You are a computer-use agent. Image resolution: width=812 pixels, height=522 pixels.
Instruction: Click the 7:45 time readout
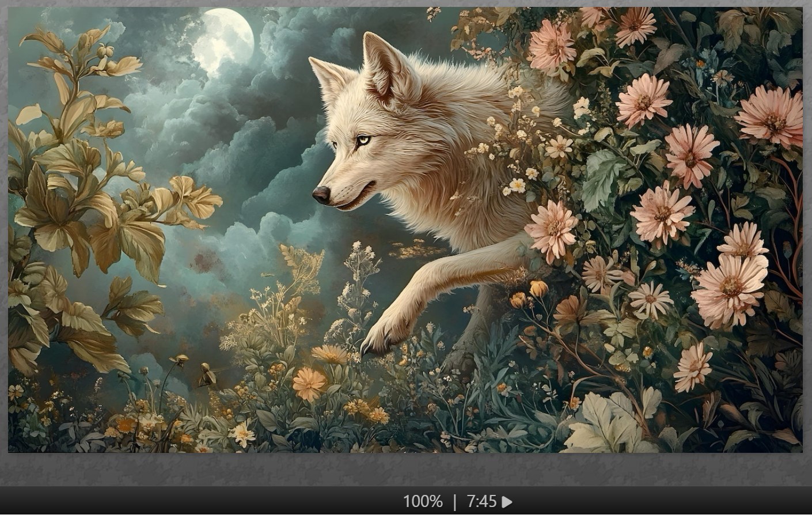coord(481,502)
